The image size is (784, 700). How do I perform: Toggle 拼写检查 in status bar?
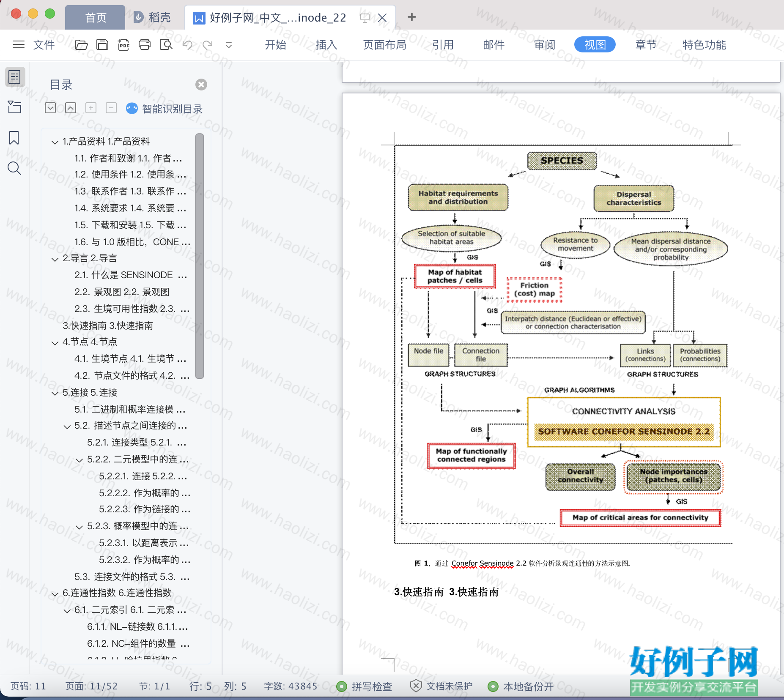click(x=365, y=686)
